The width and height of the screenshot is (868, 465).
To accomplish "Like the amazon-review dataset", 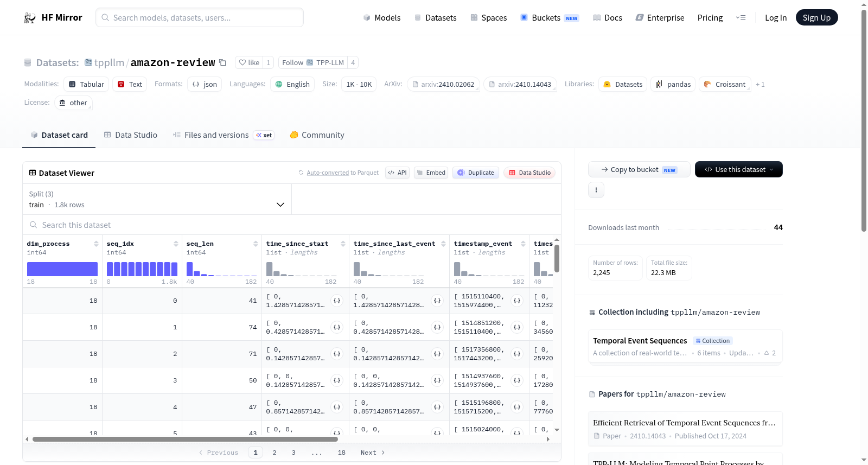I will coord(249,62).
